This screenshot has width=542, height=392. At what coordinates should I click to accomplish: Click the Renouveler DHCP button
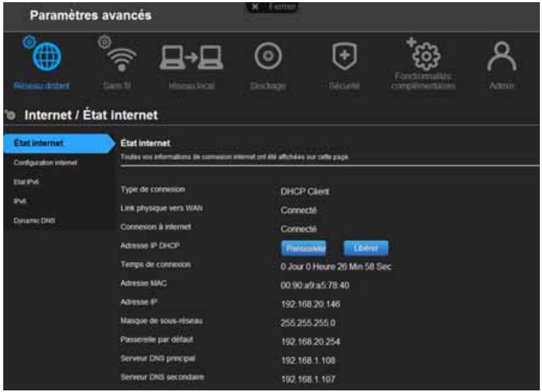click(304, 248)
